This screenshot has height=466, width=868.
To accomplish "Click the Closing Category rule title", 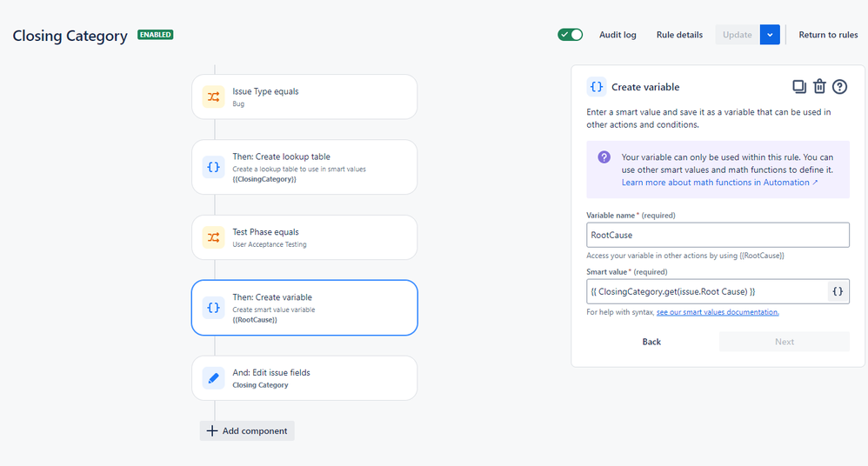I will [x=70, y=36].
